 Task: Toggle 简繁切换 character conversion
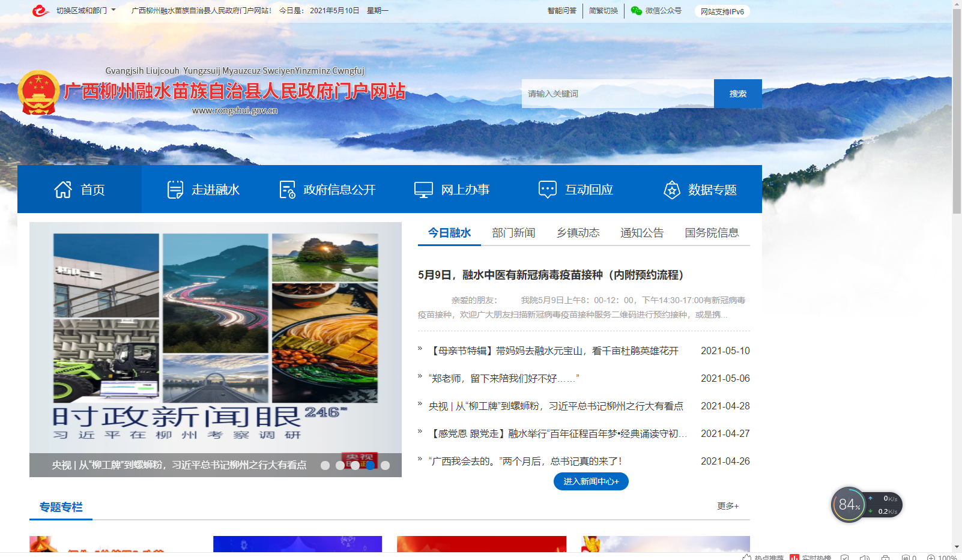click(x=603, y=11)
